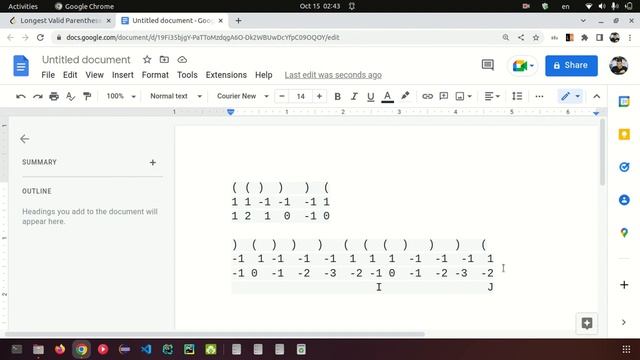Close document outline with back arrow
This screenshot has height=360, width=640.
coord(24,139)
